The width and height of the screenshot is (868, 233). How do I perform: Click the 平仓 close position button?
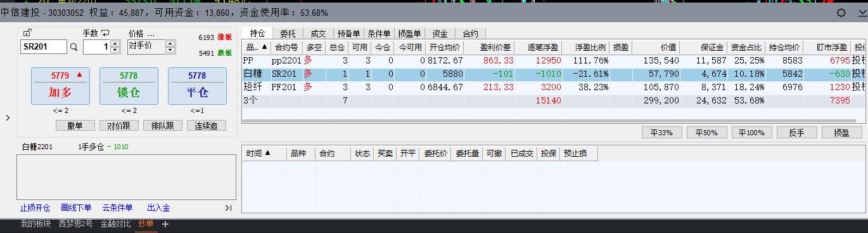click(x=197, y=86)
